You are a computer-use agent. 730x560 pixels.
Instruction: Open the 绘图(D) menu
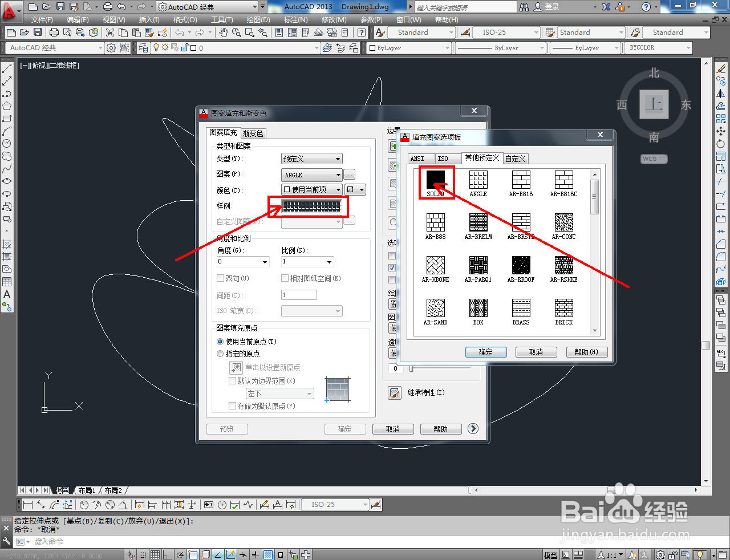(258, 19)
